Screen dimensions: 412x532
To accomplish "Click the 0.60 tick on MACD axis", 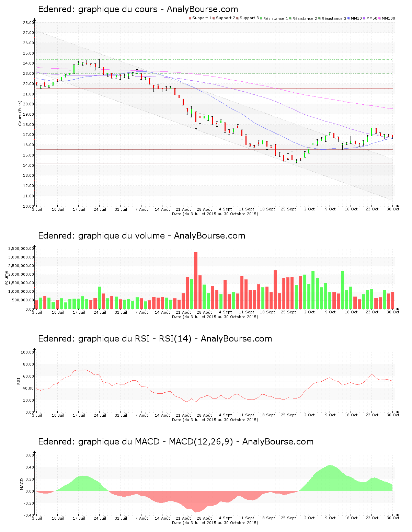I will 30,455.
